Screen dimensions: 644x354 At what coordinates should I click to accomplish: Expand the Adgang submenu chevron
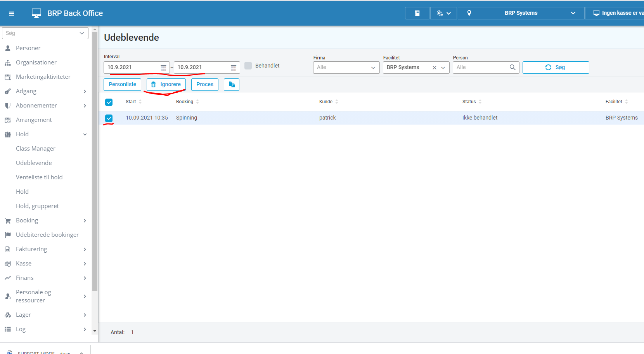[x=85, y=91]
